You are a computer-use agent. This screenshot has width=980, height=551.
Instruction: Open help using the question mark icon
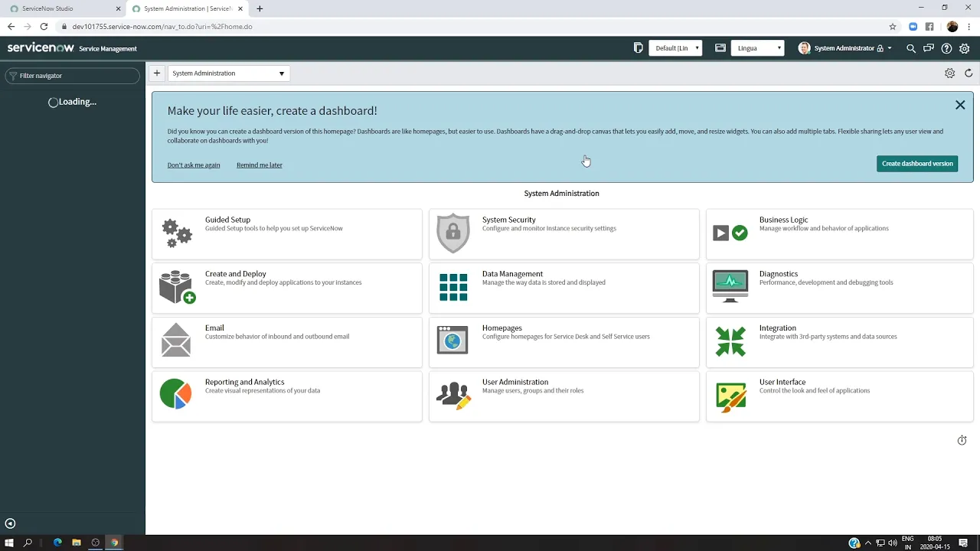(946, 48)
